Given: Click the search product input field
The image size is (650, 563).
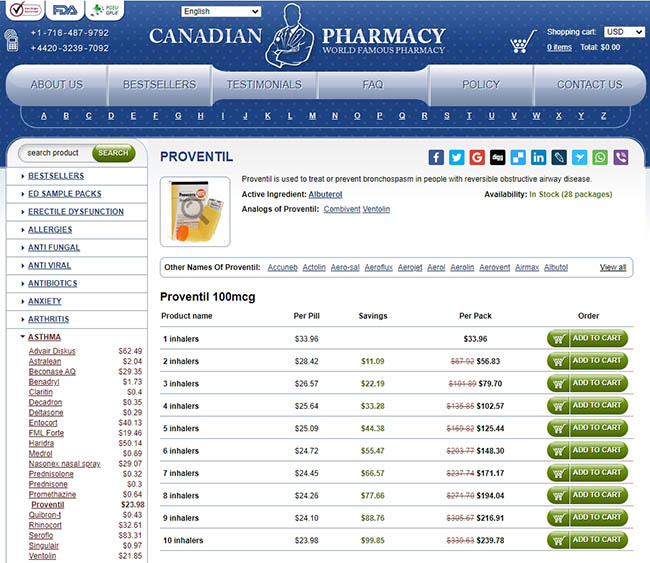Looking at the screenshot, I should [x=55, y=153].
